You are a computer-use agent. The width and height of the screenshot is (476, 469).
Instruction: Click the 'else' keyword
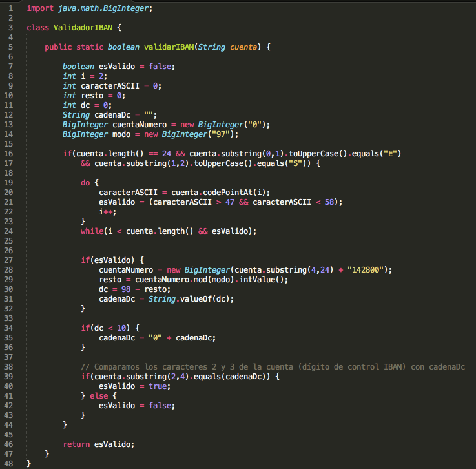click(99, 396)
